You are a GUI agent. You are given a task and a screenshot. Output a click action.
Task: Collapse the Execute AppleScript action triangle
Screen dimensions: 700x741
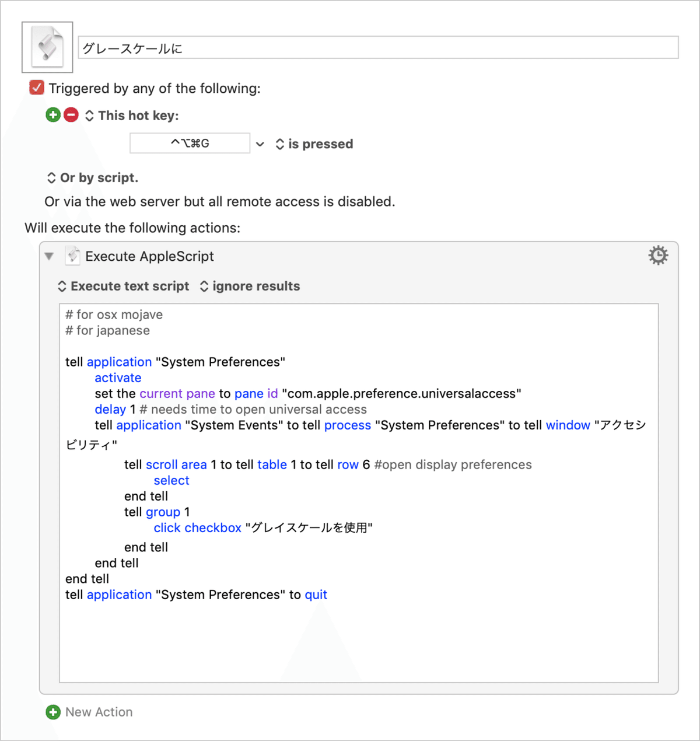50,256
